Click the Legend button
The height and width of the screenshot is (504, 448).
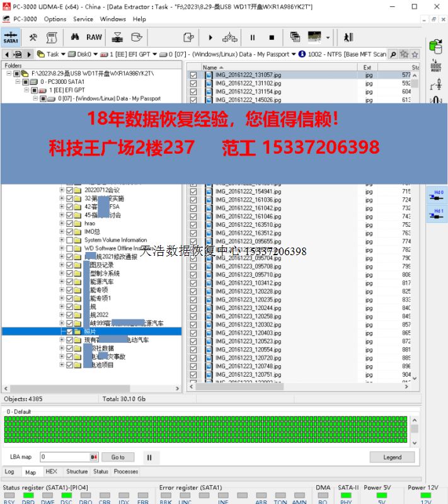pyautogui.click(x=392, y=457)
